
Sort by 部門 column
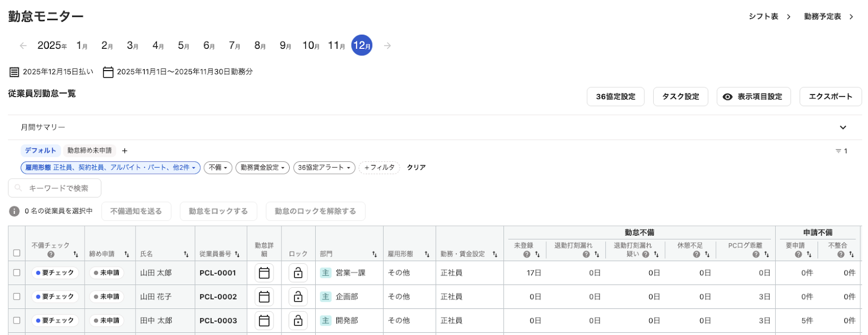[374, 254]
